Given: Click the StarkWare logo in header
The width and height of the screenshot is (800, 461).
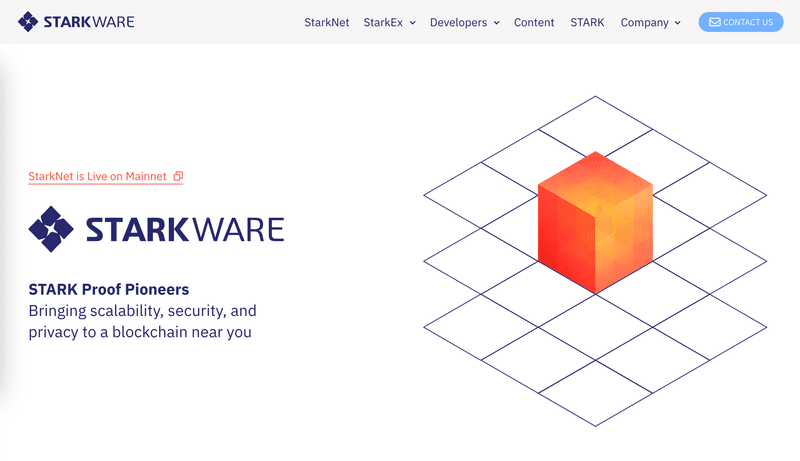Looking at the screenshot, I should (x=76, y=22).
